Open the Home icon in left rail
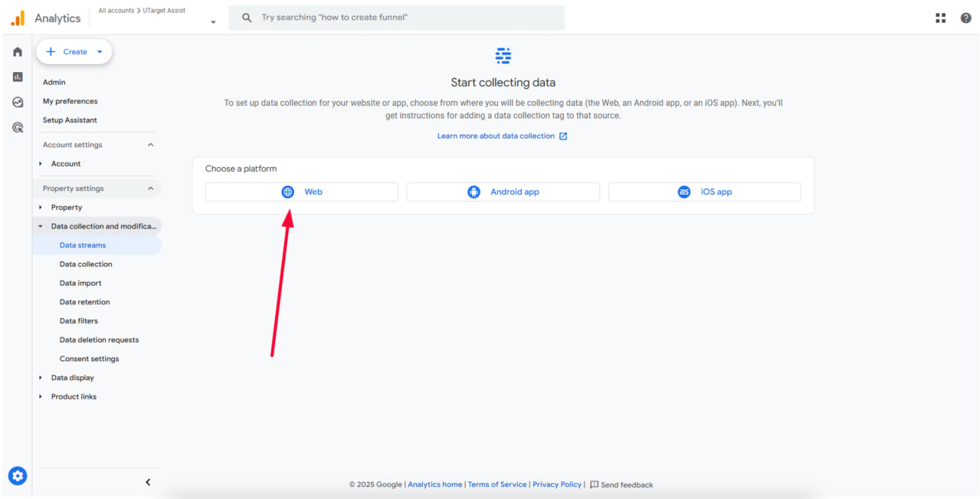 [18, 52]
